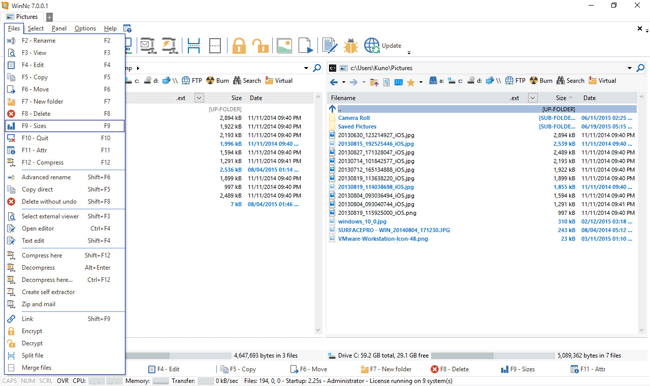Image resolution: width=650 pixels, height=386 pixels.
Task: Click the magnifier next to right path bar
Action: pyautogui.click(x=640, y=68)
